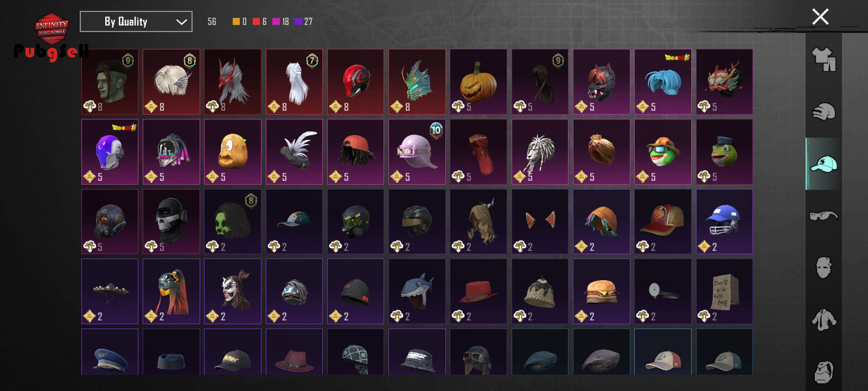Choose the red motorcycle helmet item
The image size is (868, 391).
click(355, 82)
